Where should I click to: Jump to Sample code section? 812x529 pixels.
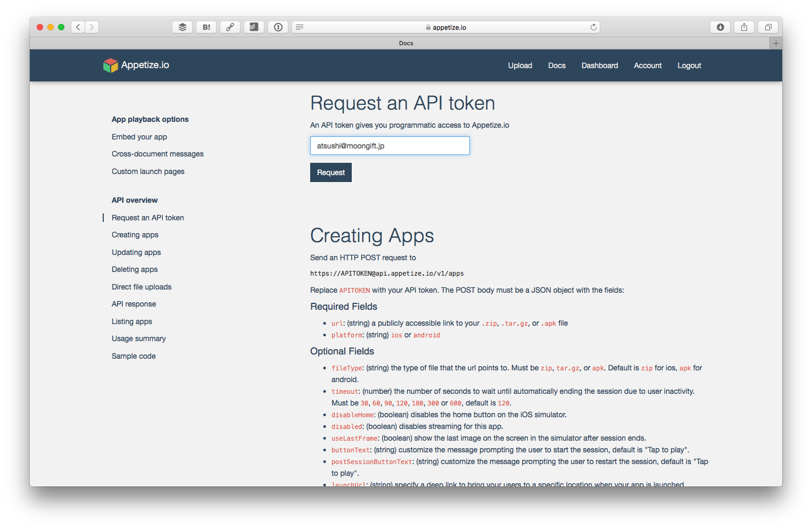click(x=134, y=356)
